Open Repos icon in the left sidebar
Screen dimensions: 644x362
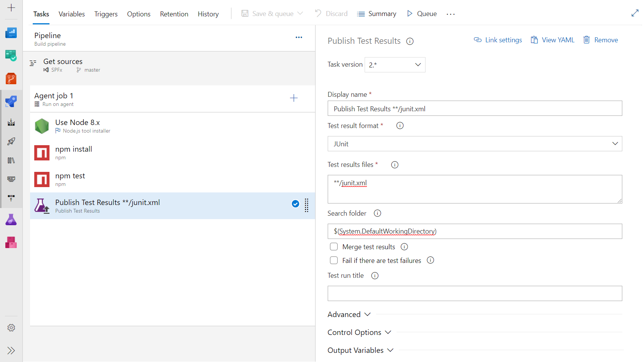coord(11,79)
